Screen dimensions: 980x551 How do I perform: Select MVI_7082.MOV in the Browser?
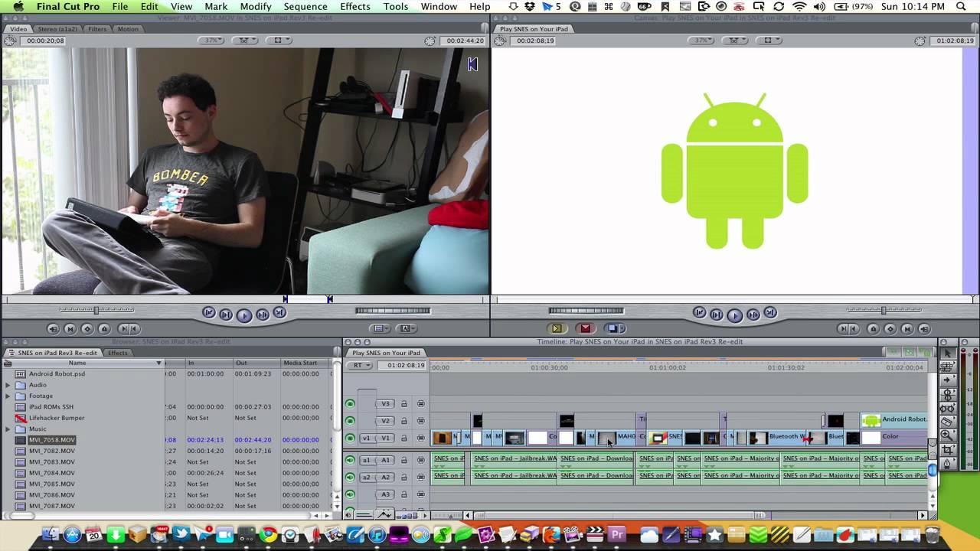[x=52, y=452]
